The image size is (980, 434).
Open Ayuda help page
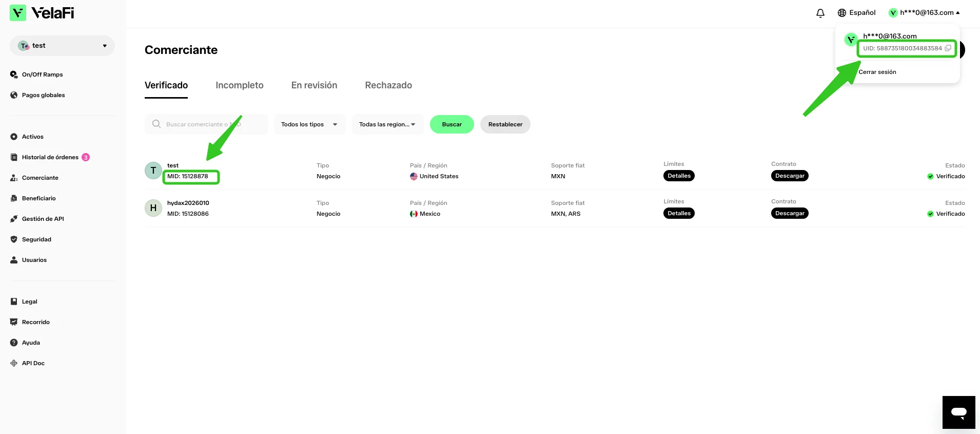point(31,343)
